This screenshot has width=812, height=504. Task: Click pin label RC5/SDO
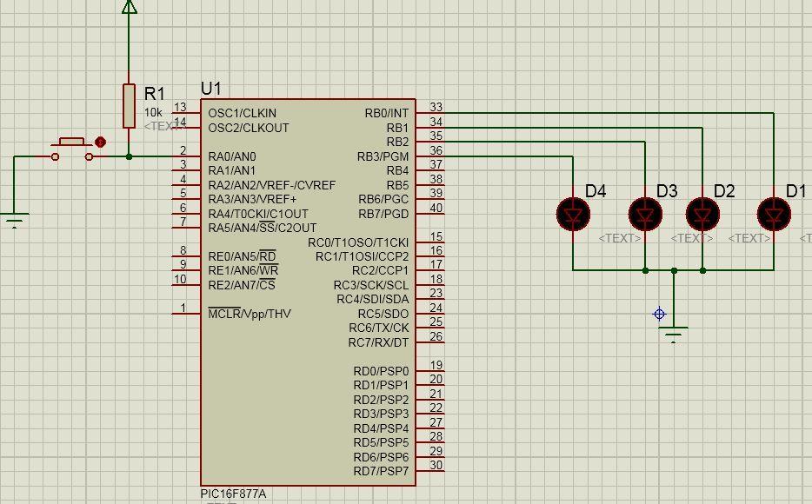click(x=383, y=314)
